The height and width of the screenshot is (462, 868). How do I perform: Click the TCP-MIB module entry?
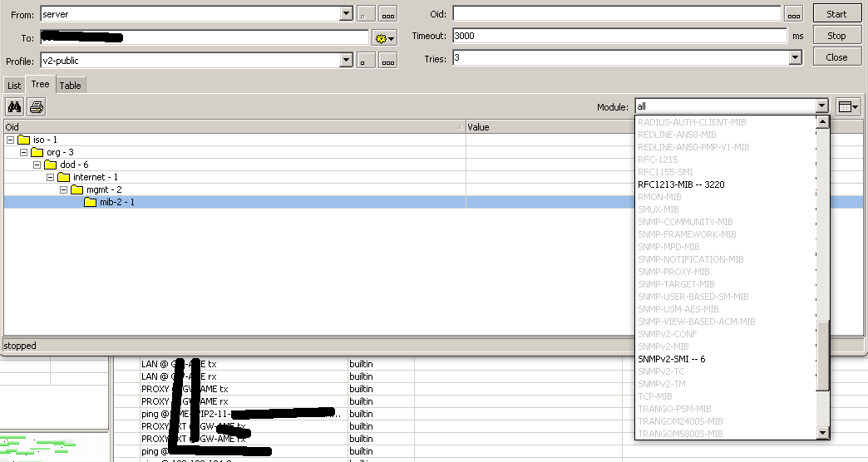(x=655, y=396)
